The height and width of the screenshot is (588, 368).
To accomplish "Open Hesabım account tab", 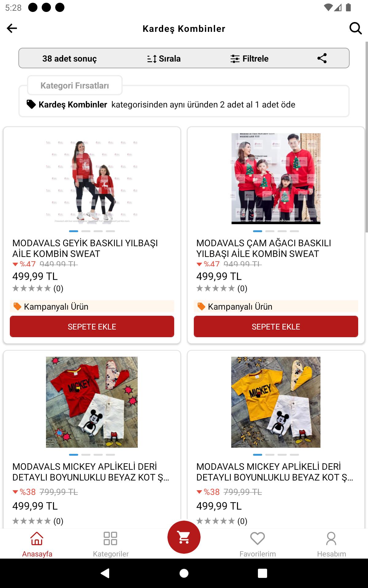I will (332, 544).
